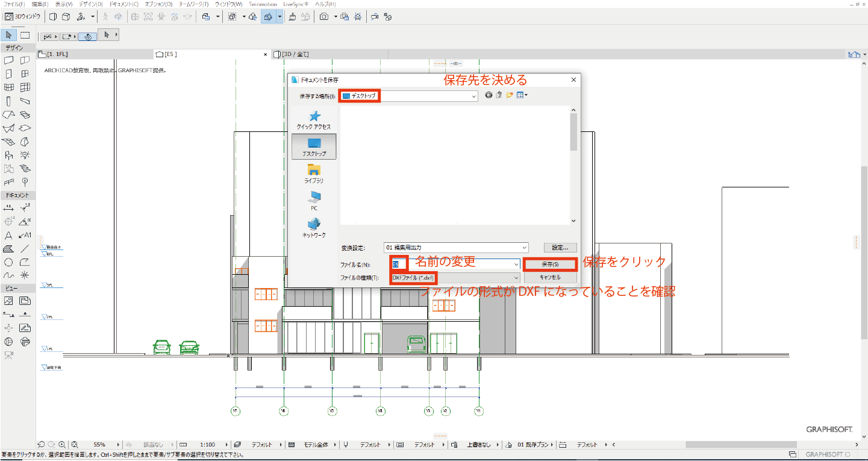Select the Marquee tool
The width and height of the screenshot is (868, 461).
[25, 35]
